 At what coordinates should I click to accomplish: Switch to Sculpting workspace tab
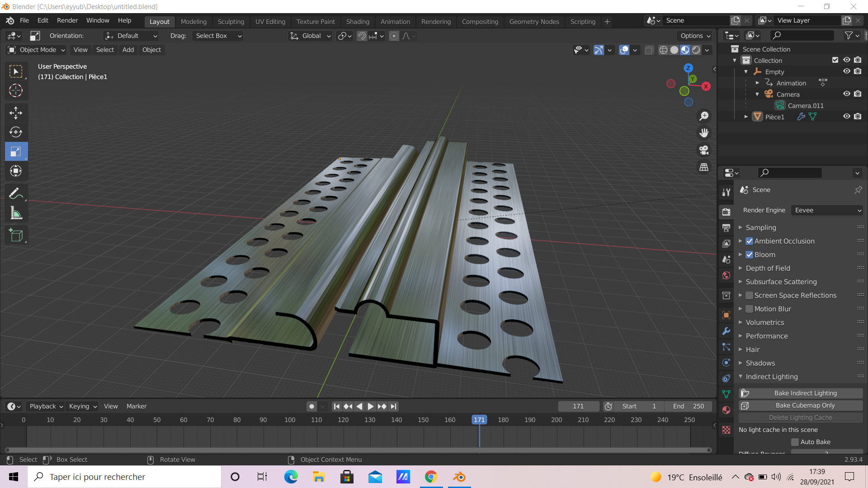(x=231, y=21)
